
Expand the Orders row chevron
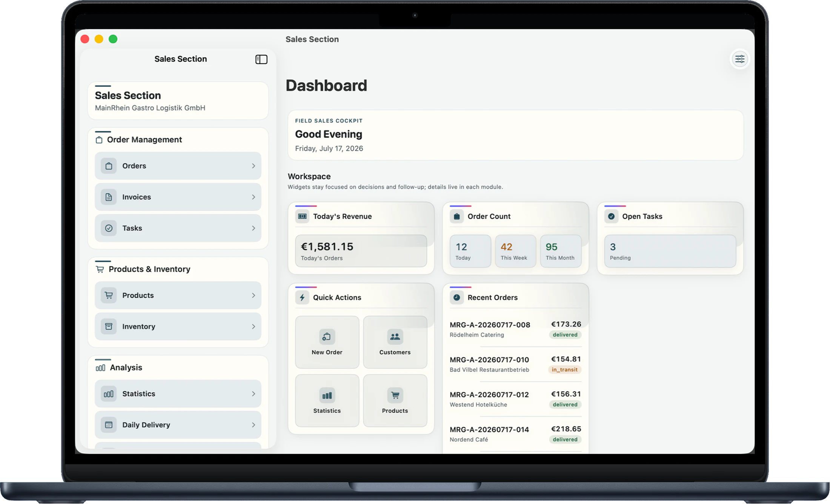pyautogui.click(x=254, y=166)
